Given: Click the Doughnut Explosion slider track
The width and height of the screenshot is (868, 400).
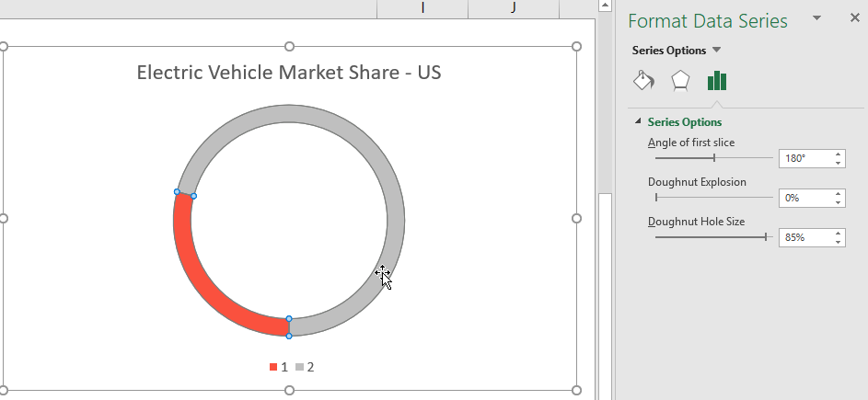Looking at the screenshot, I should click(x=714, y=197).
